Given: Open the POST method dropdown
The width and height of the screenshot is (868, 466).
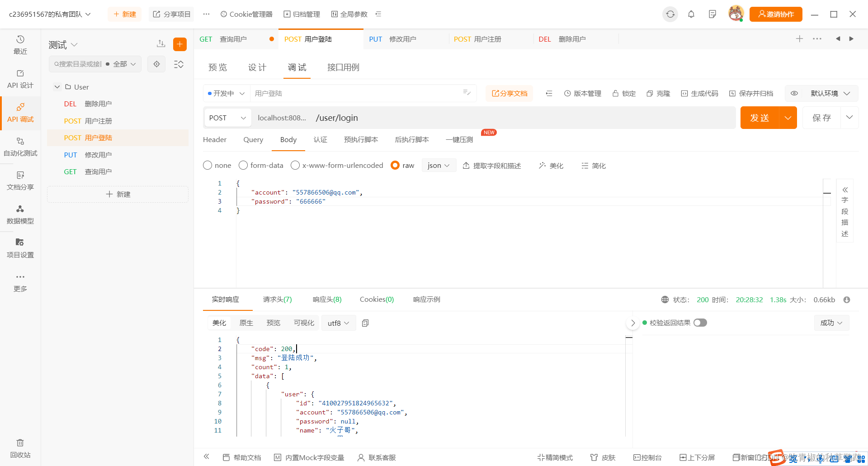Looking at the screenshot, I should [x=228, y=118].
